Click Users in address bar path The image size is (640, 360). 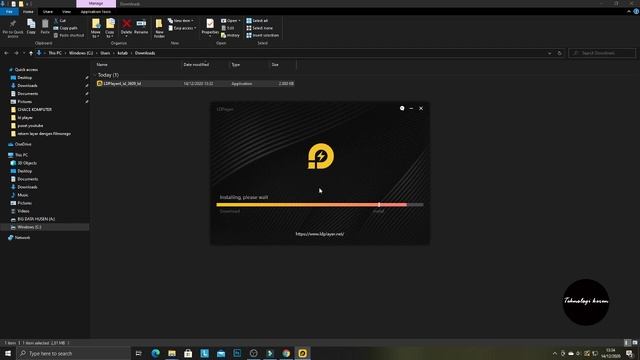pos(105,53)
